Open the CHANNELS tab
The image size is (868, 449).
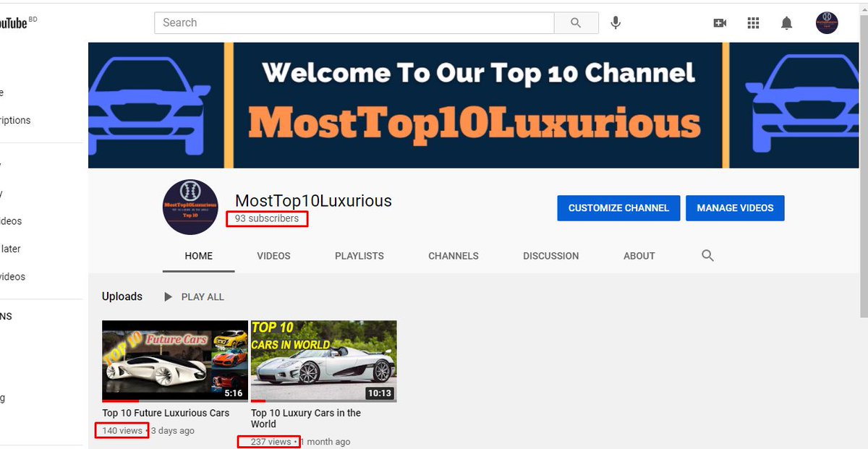[x=454, y=256]
